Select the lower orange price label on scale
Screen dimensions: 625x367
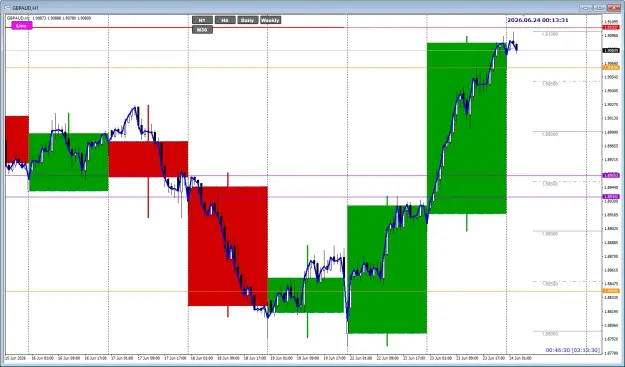[611, 291]
